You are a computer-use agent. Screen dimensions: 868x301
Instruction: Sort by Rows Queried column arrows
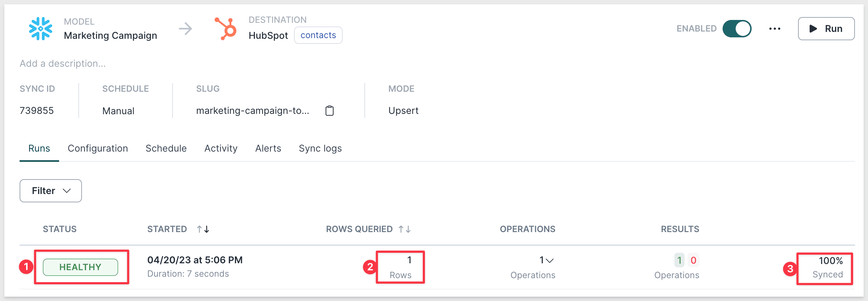click(x=404, y=229)
